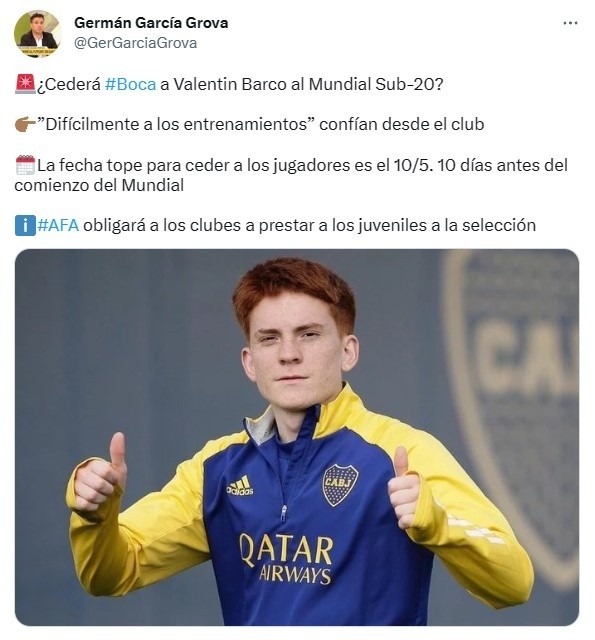Open the three-dot more options menu

tap(570, 23)
